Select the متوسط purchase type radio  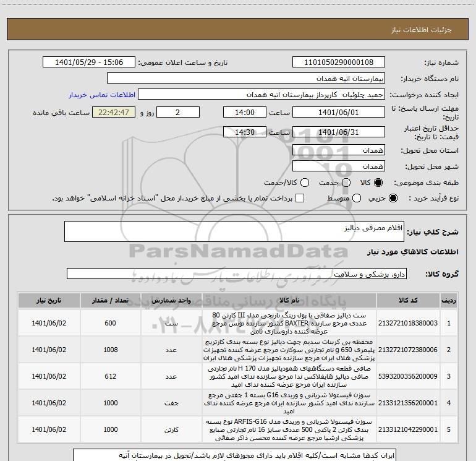357,198
